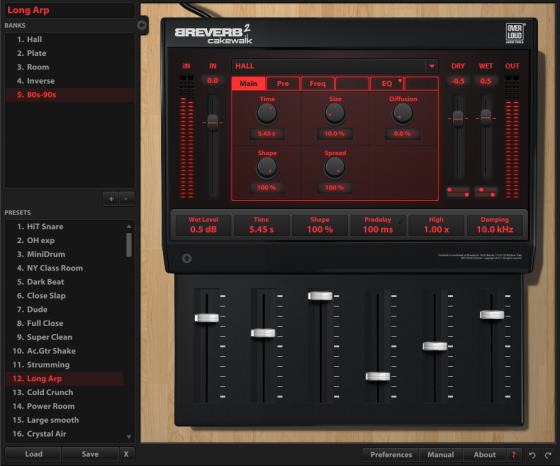Open Preferences
The image size is (560, 466).
tap(391, 455)
